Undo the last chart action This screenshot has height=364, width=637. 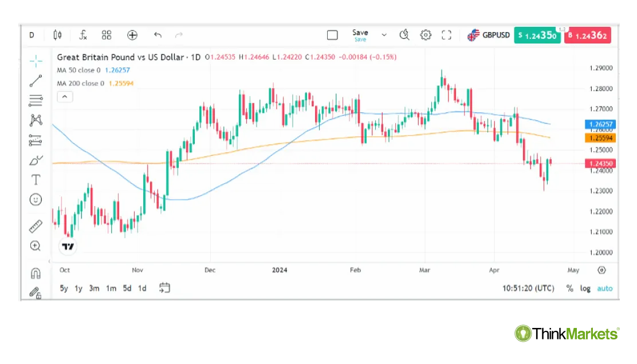click(x=158, y=35)
